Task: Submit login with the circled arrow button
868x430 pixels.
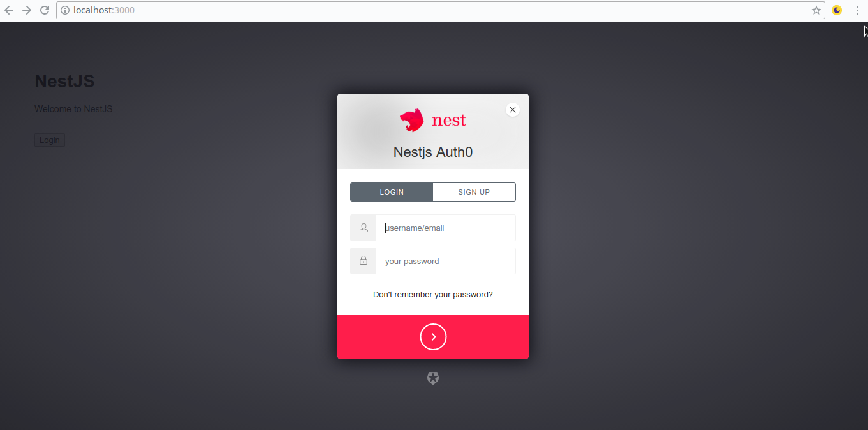Action: (x=433, y=337)
